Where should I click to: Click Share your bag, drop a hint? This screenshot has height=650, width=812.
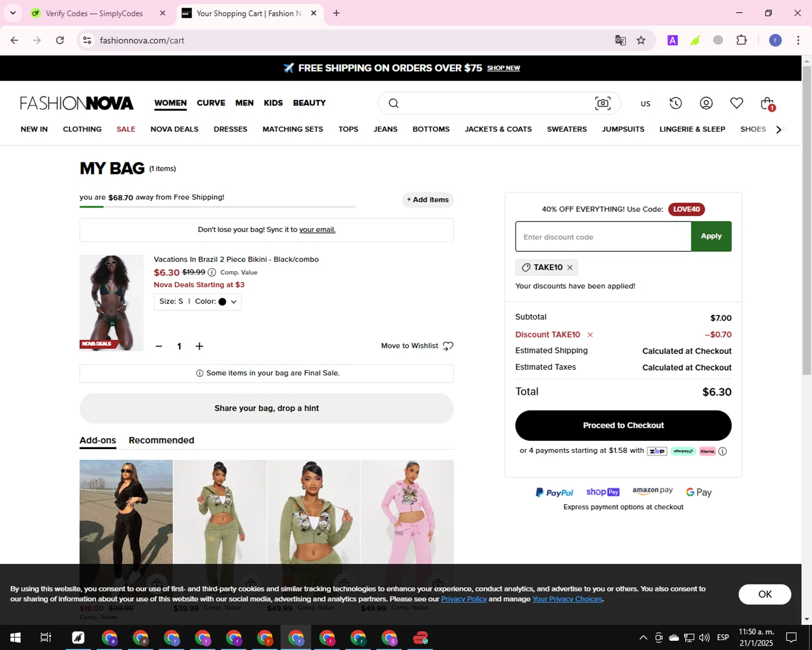pyautogui.click(x=266, y=408)
